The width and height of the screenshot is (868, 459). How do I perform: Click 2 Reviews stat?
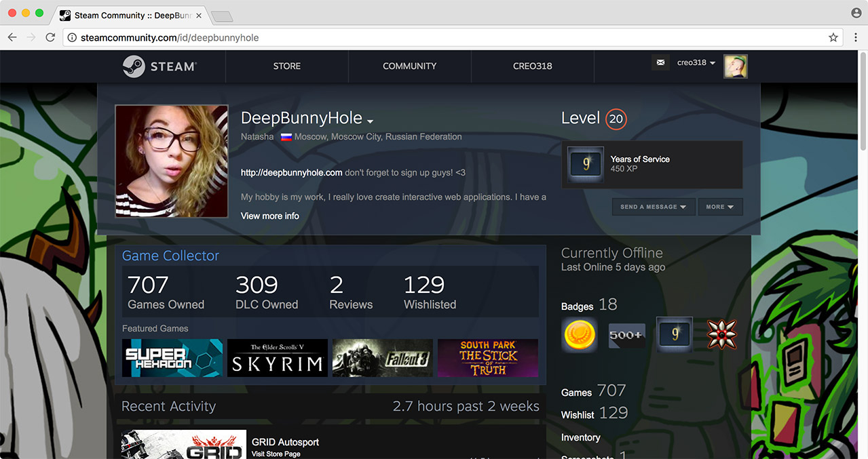pyautogui.click(x=351, y=292)
